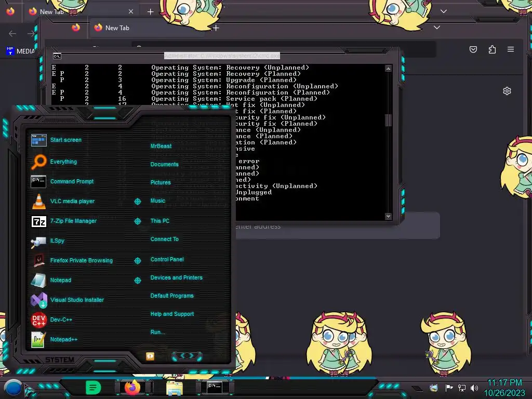Select Connect To option
The width and height of the screenshot is (532, 399).
click(x=165, y=239)
